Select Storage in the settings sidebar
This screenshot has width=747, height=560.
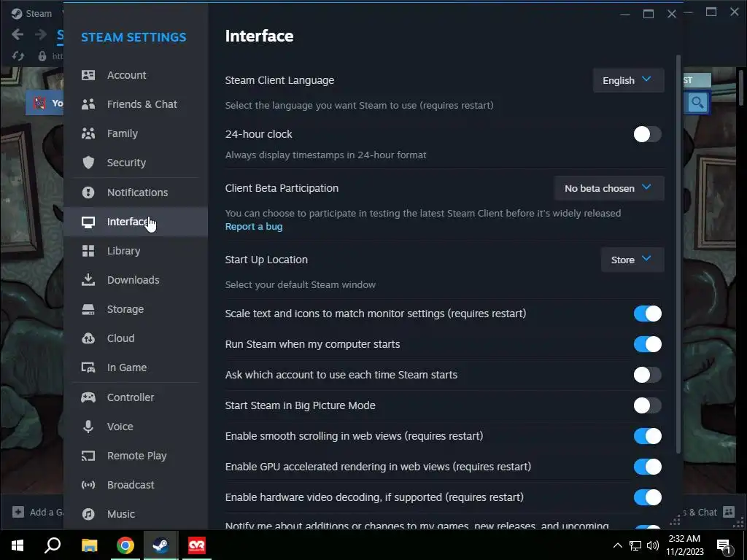tap(136, 309)
